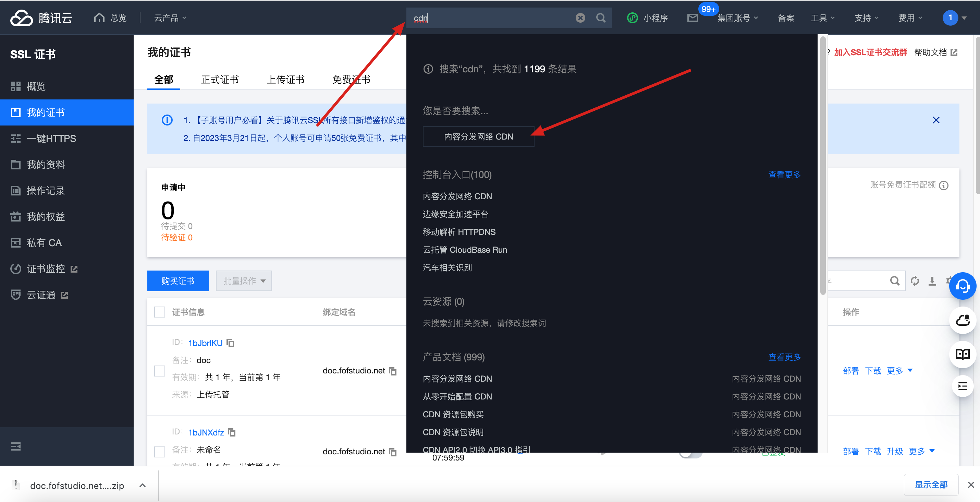
Task: Switch to the 正式证书 tab
Action: [220, 80]
